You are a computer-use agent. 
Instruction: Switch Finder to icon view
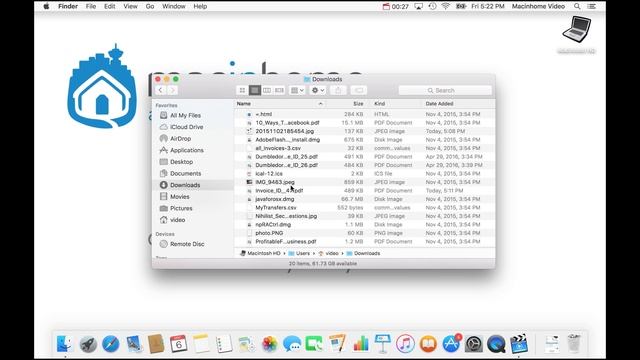point(242,90)
